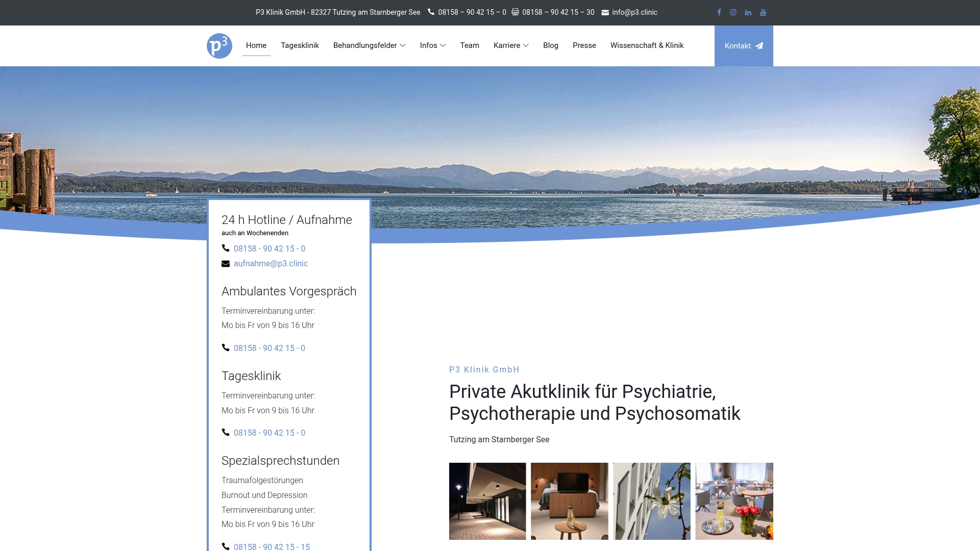Select the Blog navigation item
Screen dimensions: 980x551
click(550, 45)
